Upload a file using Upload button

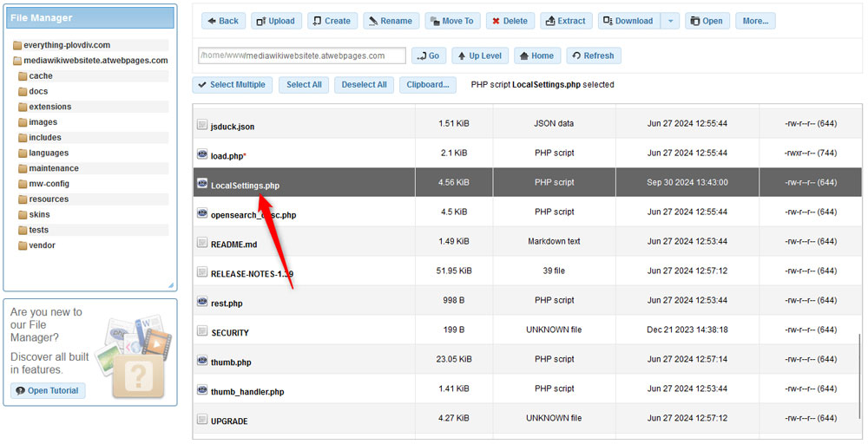click(276, 21)
